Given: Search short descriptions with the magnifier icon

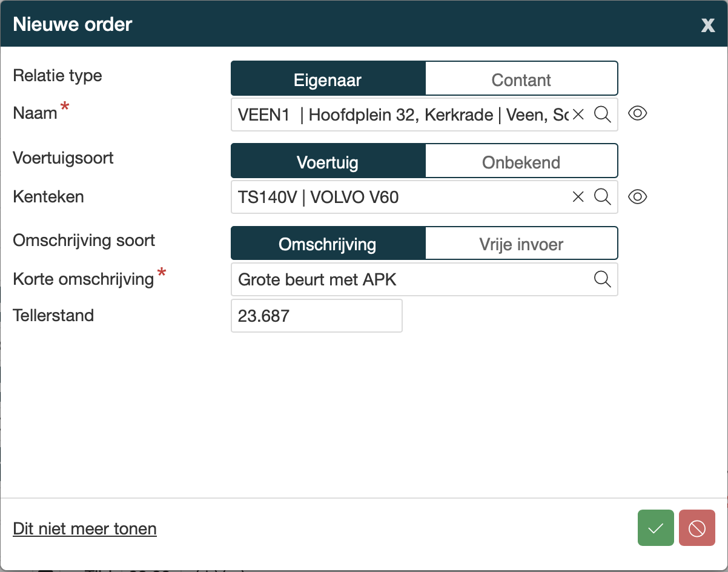Looking at the screenshot, I should [602, 279].
